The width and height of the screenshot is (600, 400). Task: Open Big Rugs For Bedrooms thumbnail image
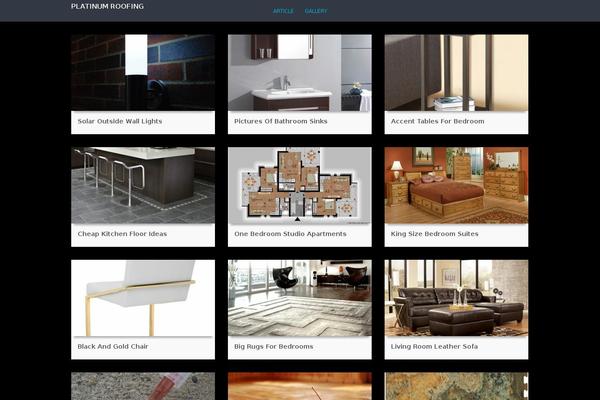[x=300, y=298]
